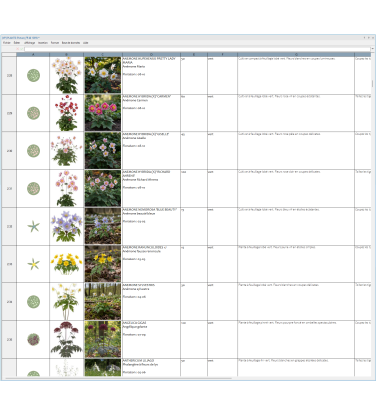Select garden photo of Pretty Lady Maria anemone
The height and width of the screenshot is (415, 376).
pyautogui.click(x=103, y=75)
